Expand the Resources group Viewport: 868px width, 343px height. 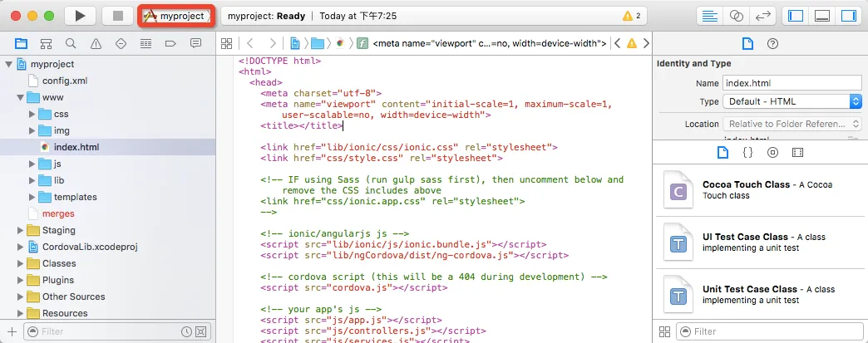[x=21, y=313]
